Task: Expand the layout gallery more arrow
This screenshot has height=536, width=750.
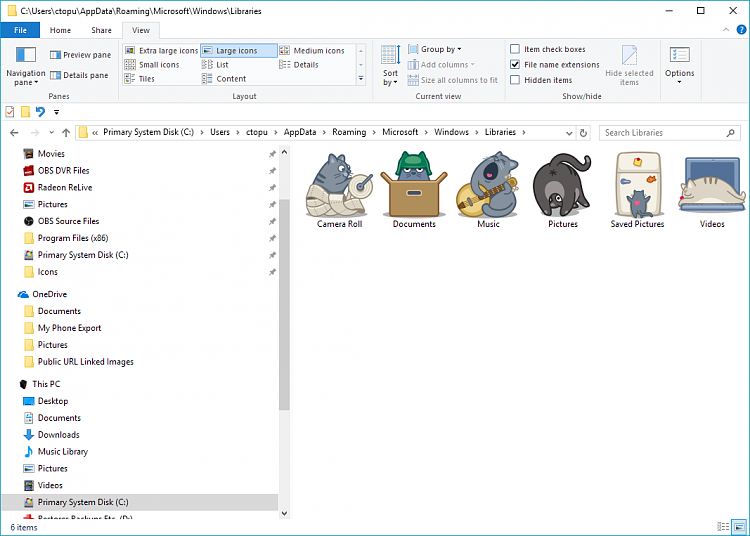Action: 361,78
